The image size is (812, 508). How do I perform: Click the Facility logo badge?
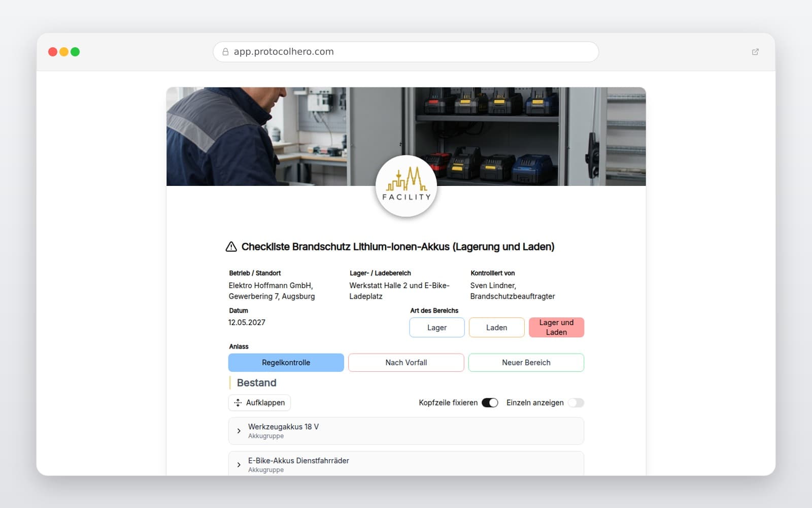point(406,186)
